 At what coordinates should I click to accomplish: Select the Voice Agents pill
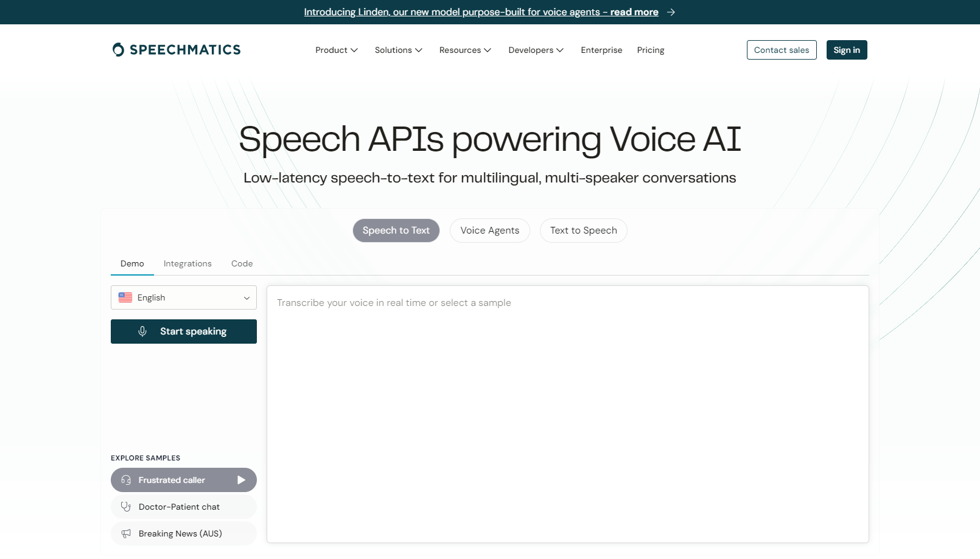pos(490,231)
